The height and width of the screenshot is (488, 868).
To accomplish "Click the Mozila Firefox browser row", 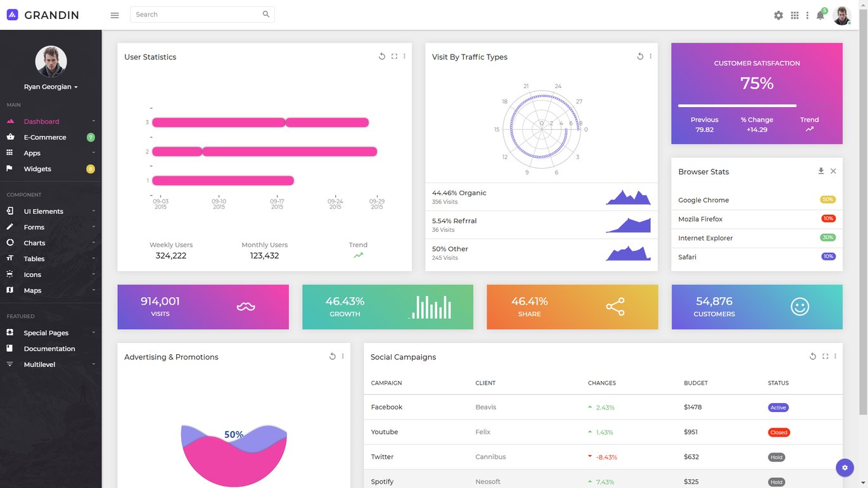I will 757,219.
